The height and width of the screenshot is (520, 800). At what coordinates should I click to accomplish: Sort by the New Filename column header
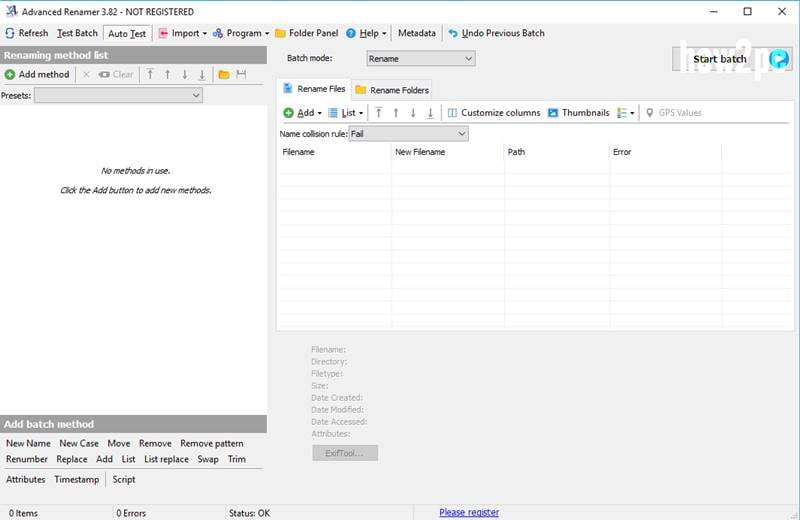tap(447, 152)
